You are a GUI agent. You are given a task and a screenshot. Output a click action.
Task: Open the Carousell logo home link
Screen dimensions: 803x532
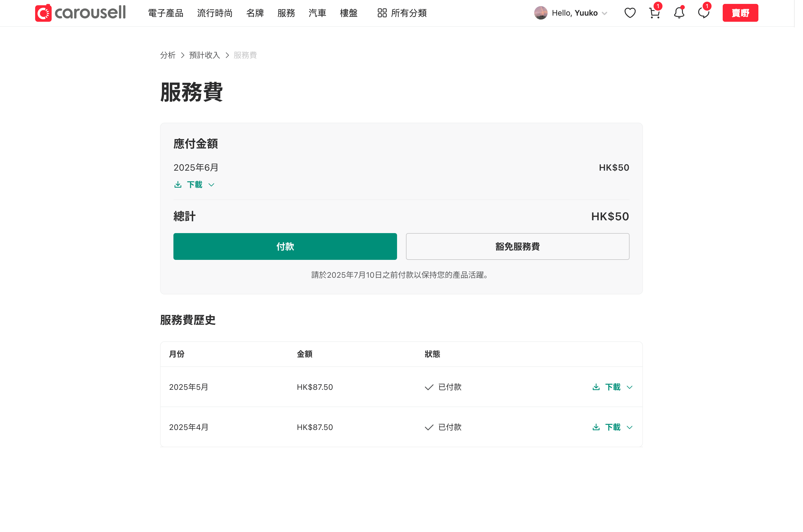pyautogui.click(x=80, y=13)
